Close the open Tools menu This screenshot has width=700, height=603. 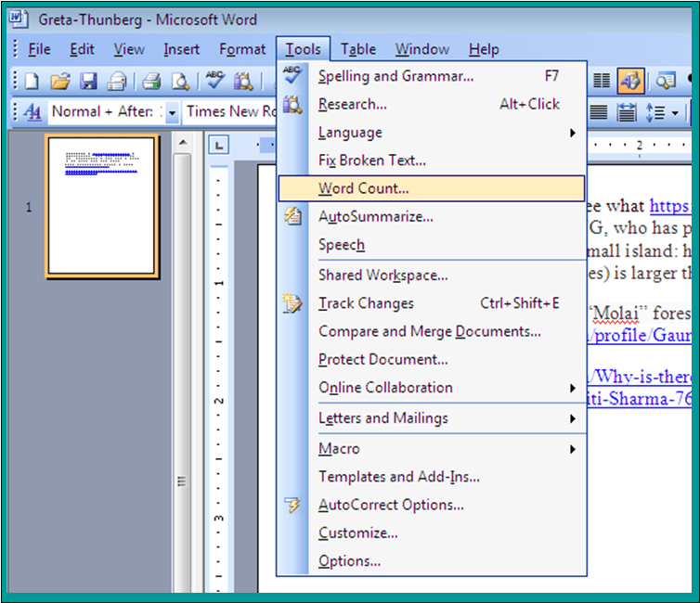tap(304, 49)
